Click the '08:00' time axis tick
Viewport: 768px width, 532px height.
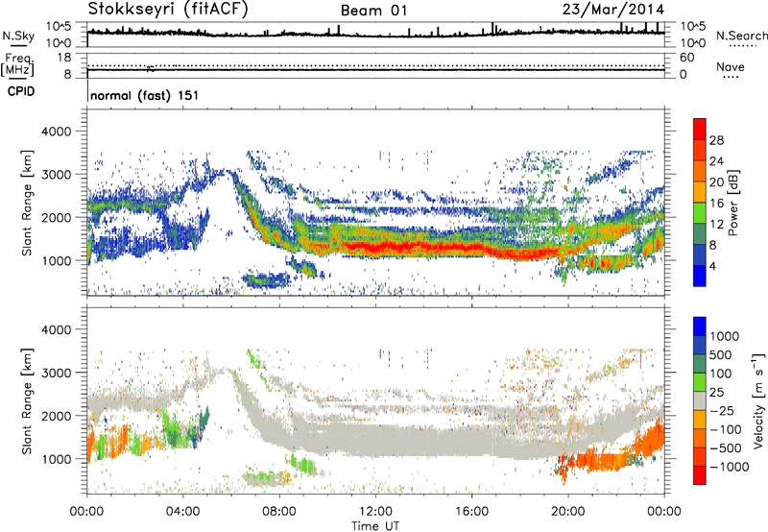tap(279, 512)
